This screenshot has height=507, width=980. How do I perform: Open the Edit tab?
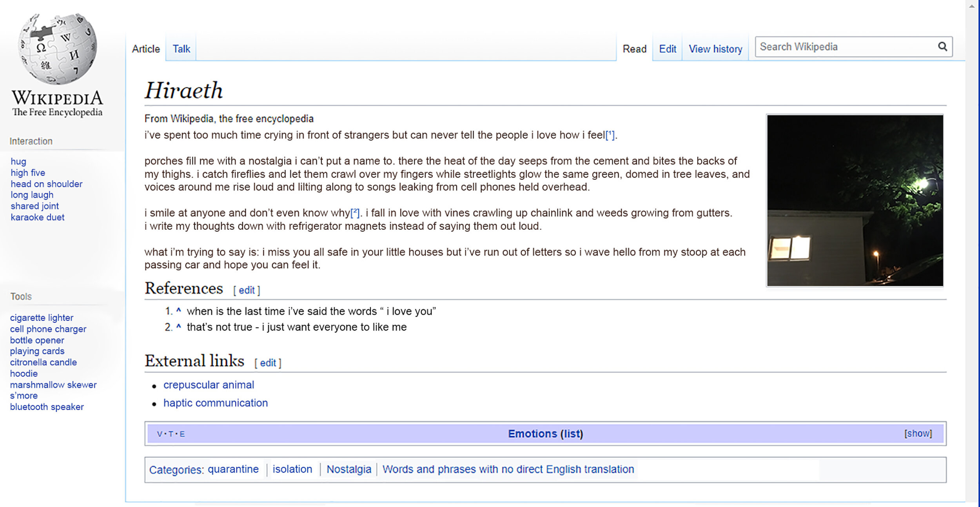tap(668, 49)
